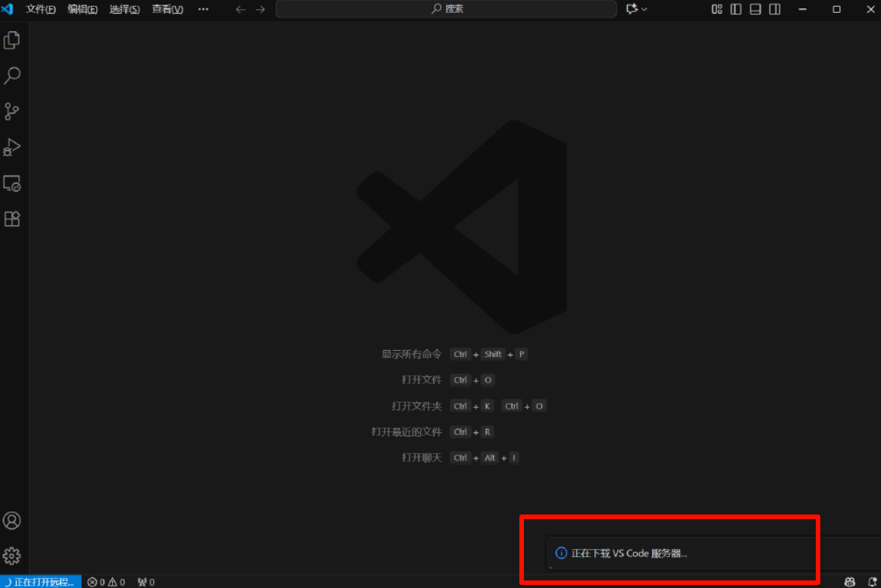This screenshot has width=881, height=588.
Task: Toggle the secondary side bar
Action: 775,9
